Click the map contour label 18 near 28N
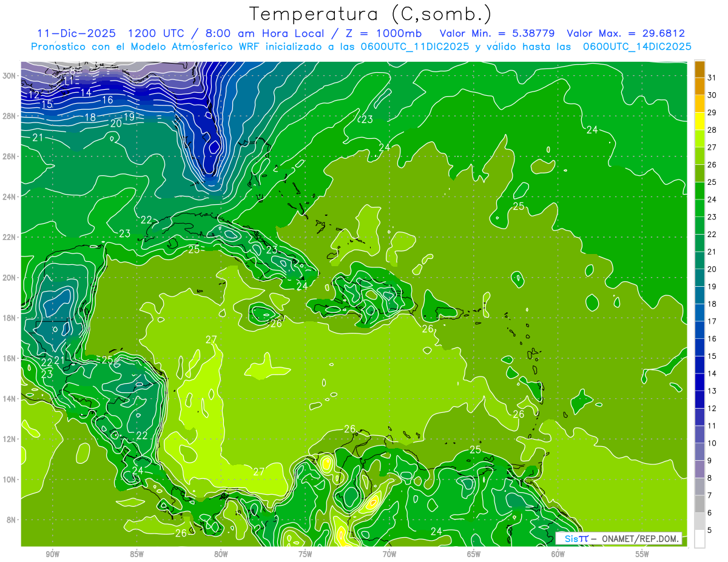Viewport: 728px width, 562px height. click(90, 118)
